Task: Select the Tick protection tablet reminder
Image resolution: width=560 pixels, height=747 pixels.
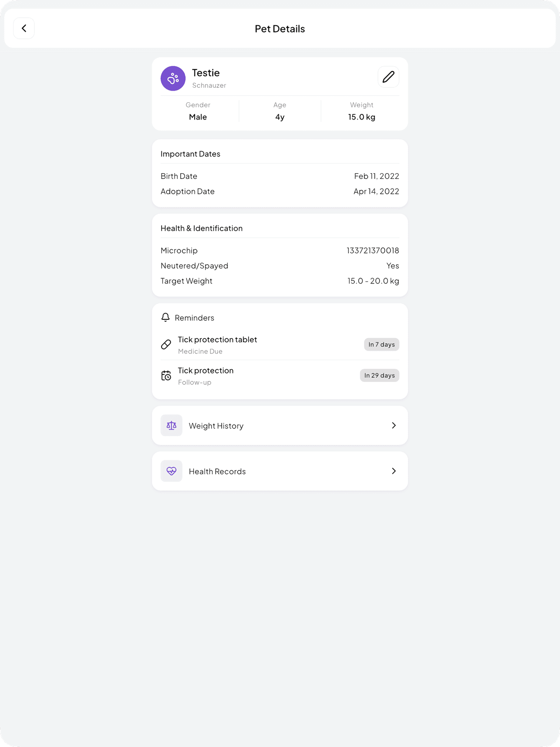Action: 217,339
